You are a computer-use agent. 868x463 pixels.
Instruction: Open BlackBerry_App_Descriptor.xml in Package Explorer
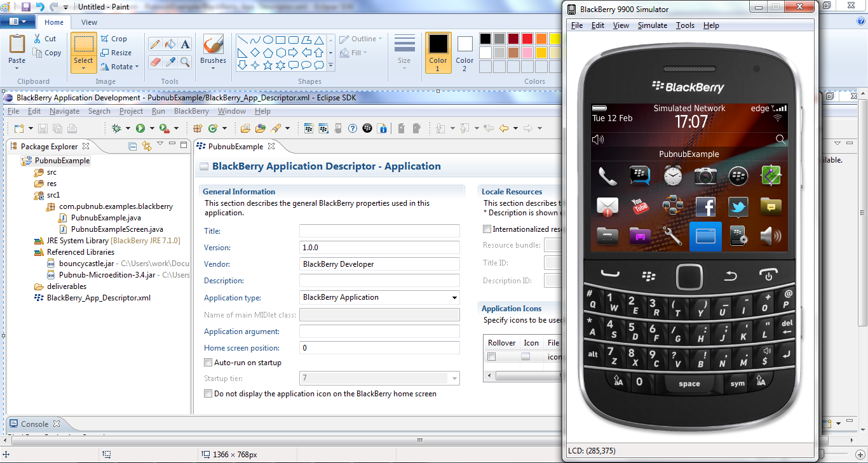coord(98,298)
